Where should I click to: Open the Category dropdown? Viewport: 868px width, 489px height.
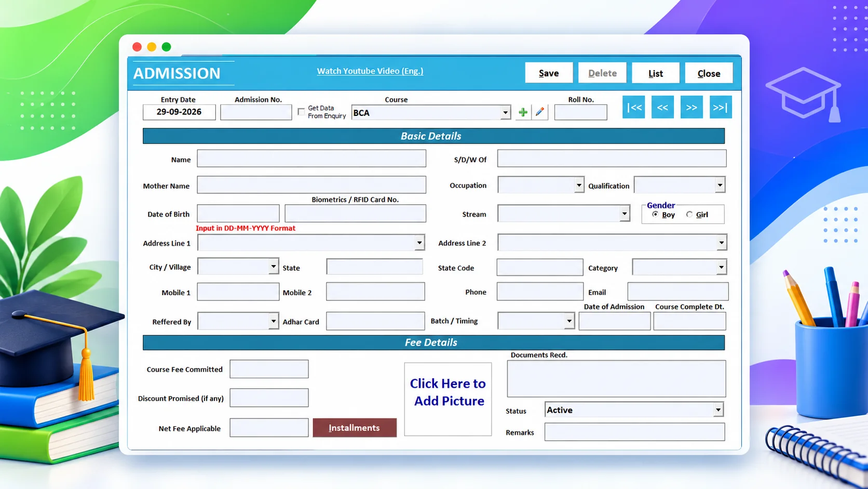(721, 267)
